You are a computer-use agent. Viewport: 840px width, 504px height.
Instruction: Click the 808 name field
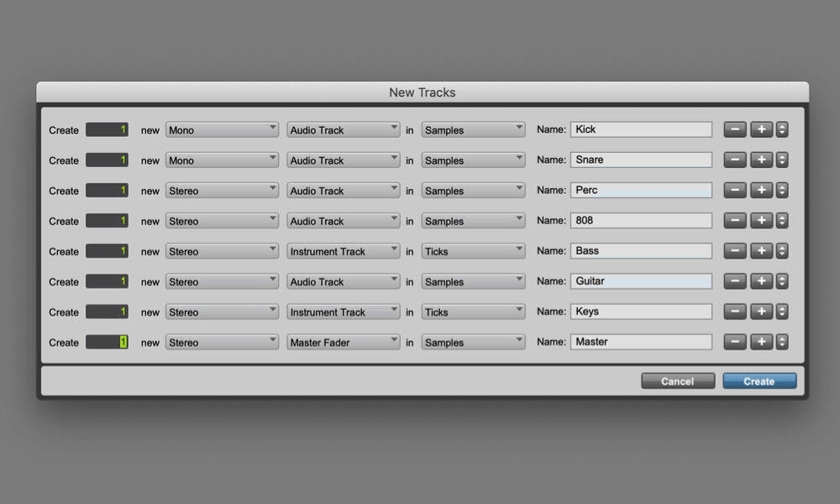[641, 221]
